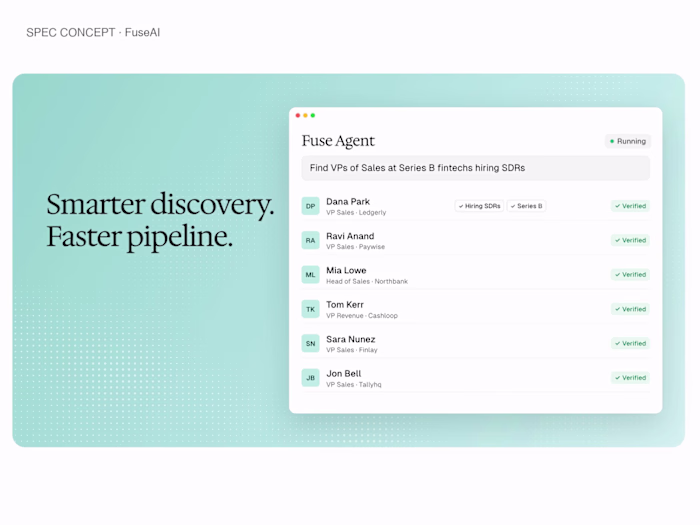This screenshot has height=525, width=700.
Task: Click Verified badge in Tom Kerr row
Action: pyautogui.click(x=630, y=309)
